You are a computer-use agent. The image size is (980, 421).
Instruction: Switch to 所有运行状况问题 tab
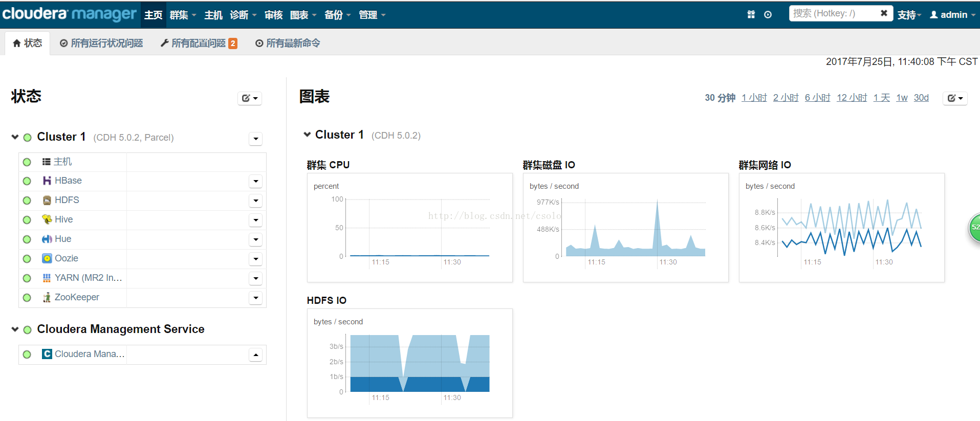tap(101, 43)
